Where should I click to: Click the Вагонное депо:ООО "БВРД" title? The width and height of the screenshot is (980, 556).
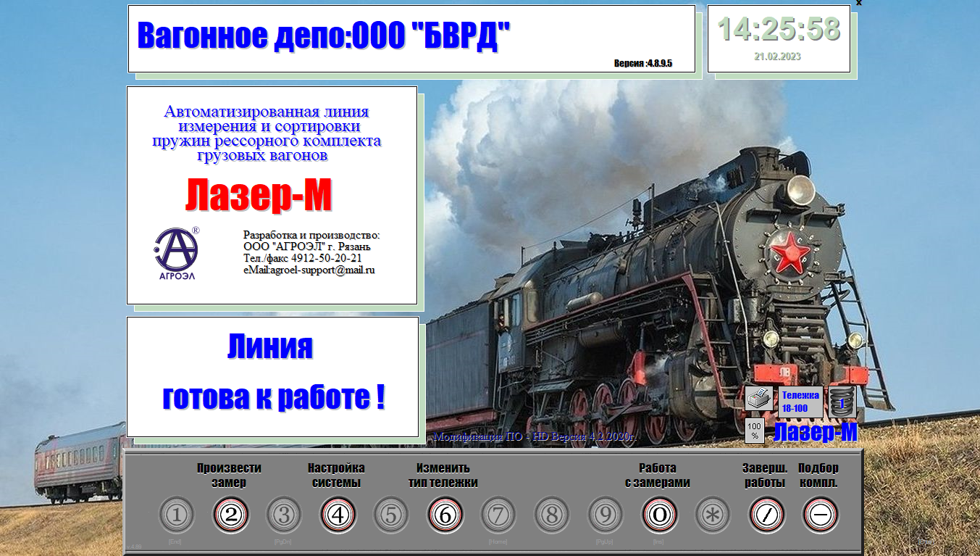[324, 36]
